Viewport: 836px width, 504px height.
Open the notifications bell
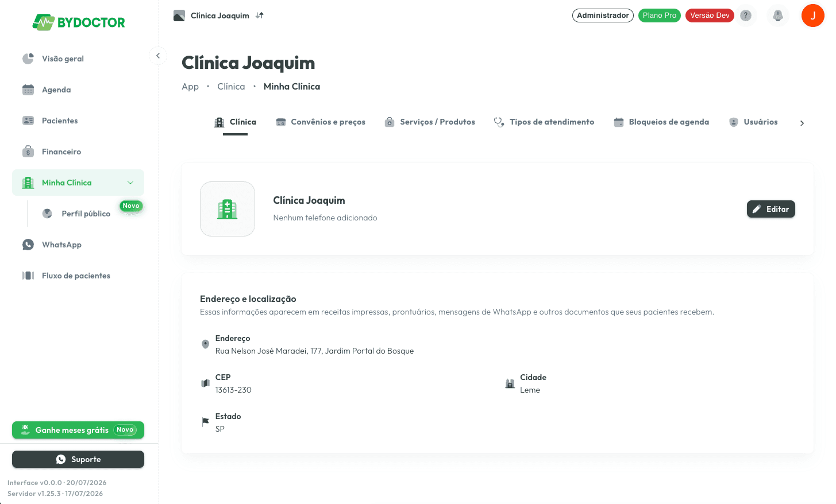pos(778,15)
